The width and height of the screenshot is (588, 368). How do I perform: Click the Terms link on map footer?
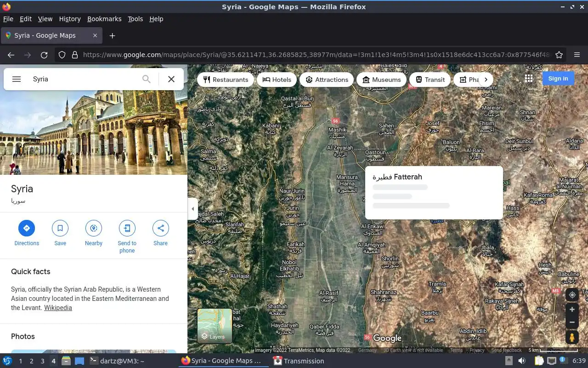[x=456, y=350]
